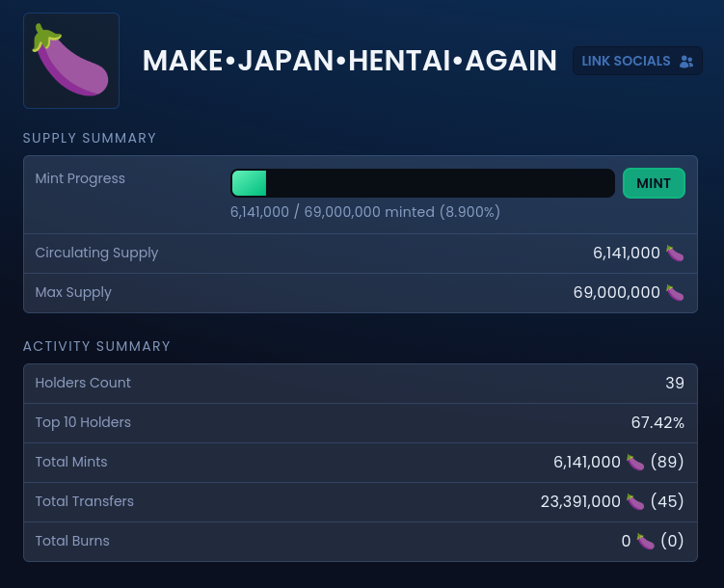Click the LINK SOCIALS button
Viewport: 724px width, 588px height.
coord(637,61)
